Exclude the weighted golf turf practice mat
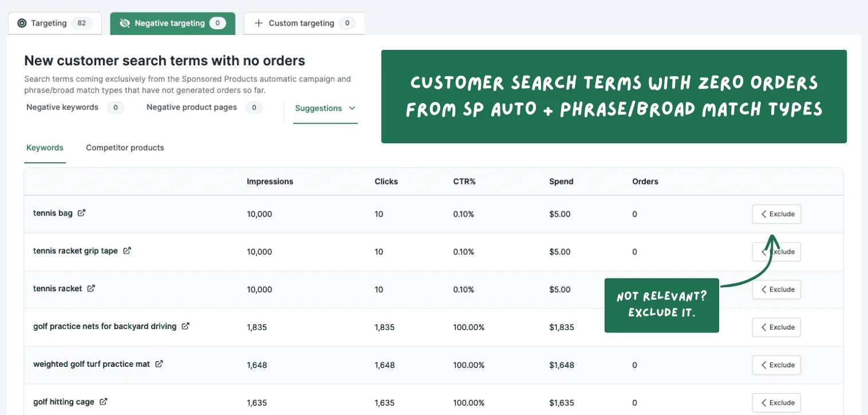 776,365
